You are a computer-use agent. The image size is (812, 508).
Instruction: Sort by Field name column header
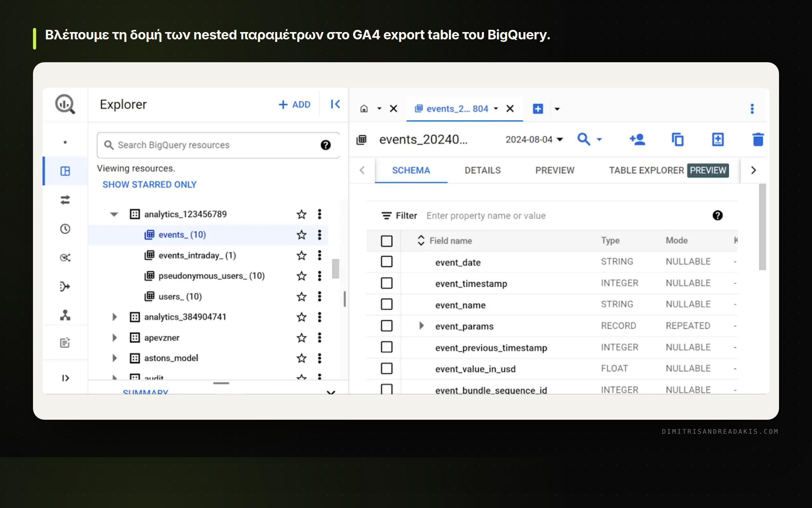tap(451, 241)
